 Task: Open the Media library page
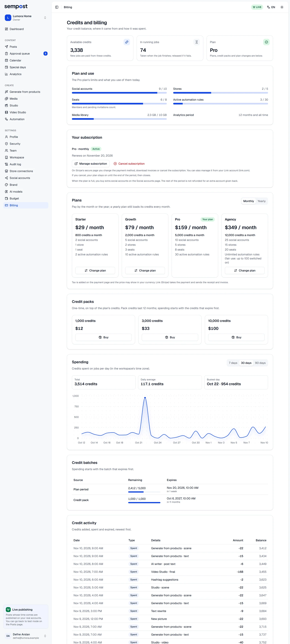(x=26, y=99)
